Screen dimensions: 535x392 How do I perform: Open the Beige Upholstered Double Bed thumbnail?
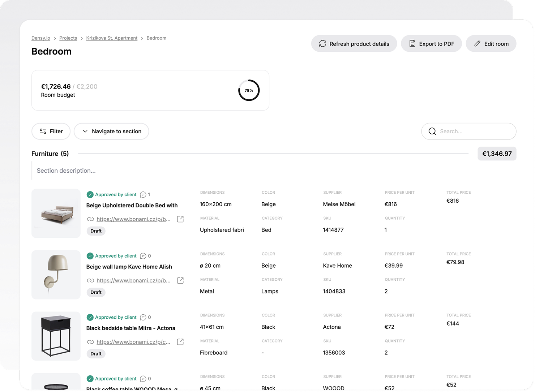click(56, 213)
